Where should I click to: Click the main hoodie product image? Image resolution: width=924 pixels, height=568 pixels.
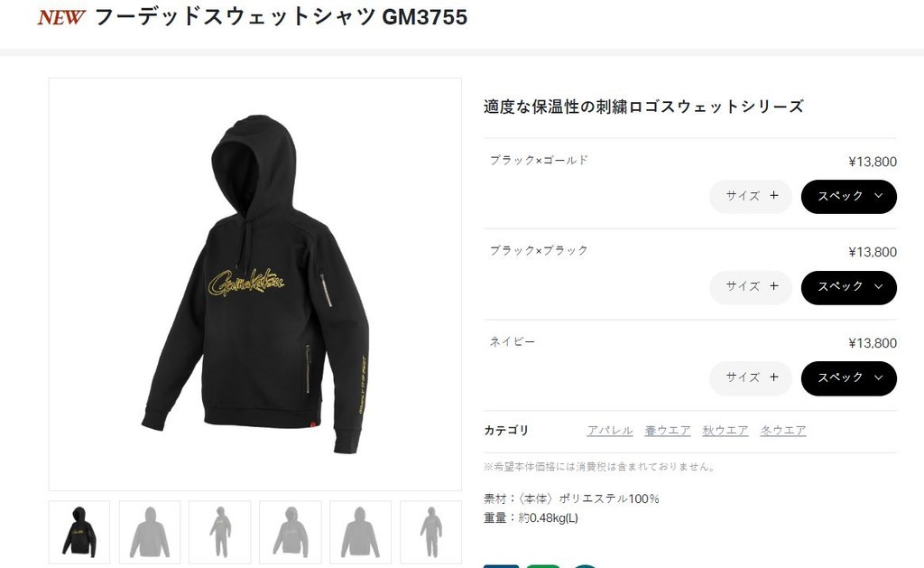coord(255,284)
